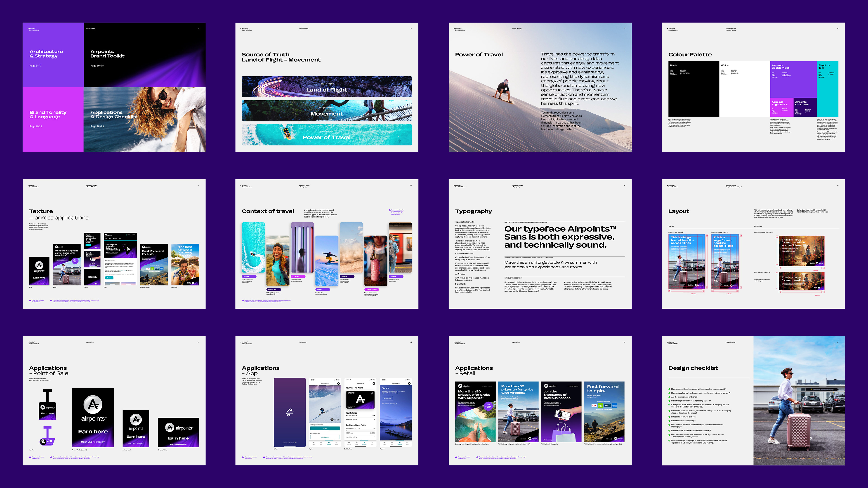Click the Culture category pill
868x488 pixels.
click(x=298, y=277)
